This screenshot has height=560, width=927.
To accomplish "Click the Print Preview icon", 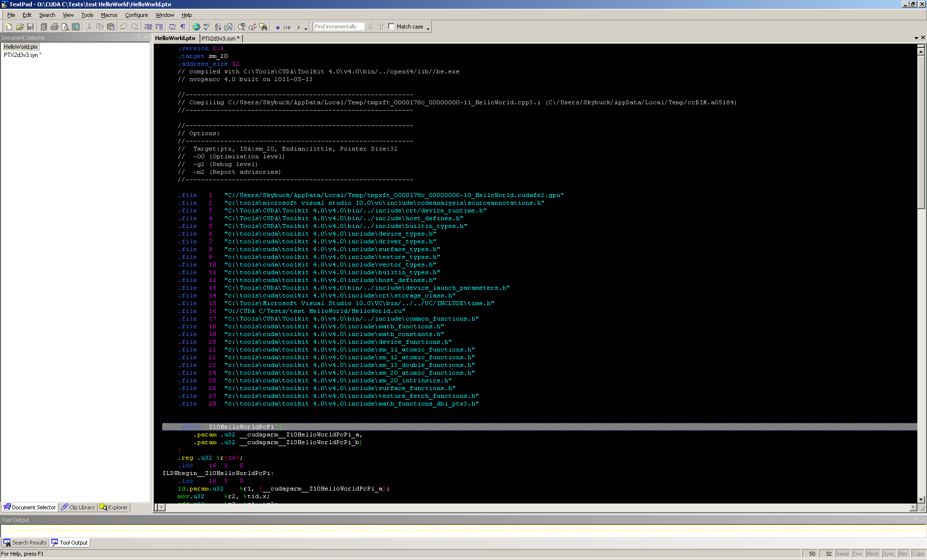I will (65, 27).
